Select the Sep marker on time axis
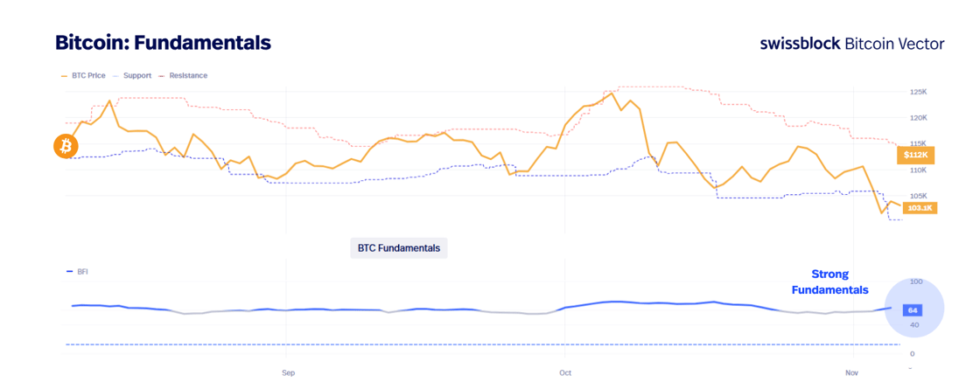The image size is (980, 389). 288,373
